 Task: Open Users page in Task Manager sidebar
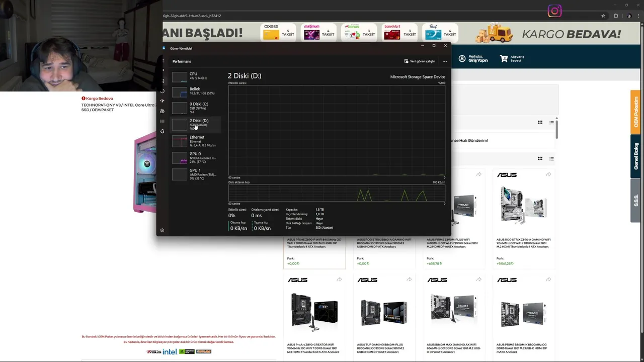pyautogui.click(x=162, y=111)
